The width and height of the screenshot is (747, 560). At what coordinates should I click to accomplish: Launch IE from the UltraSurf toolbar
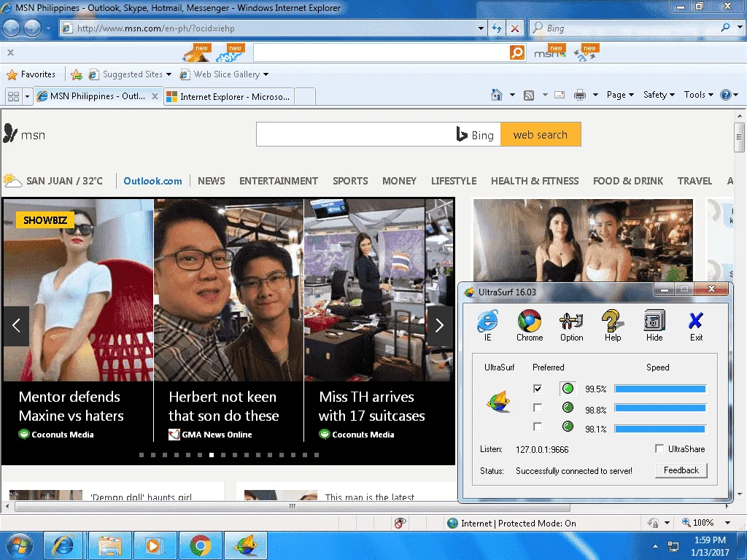pyautogui.click(x=487, y=326)
